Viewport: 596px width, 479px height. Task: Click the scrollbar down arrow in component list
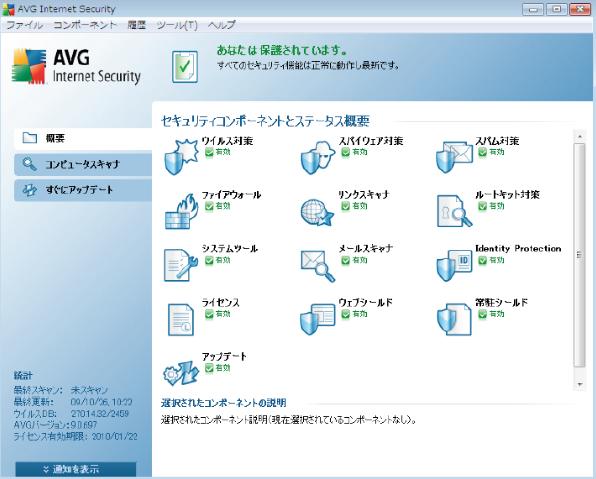tap(580, 384)
